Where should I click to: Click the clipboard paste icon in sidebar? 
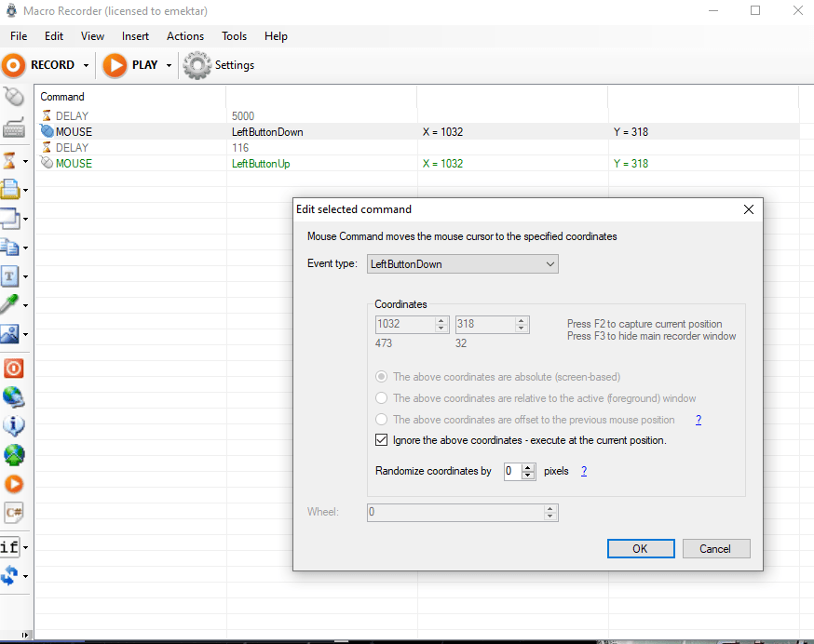tap(10, 190)
